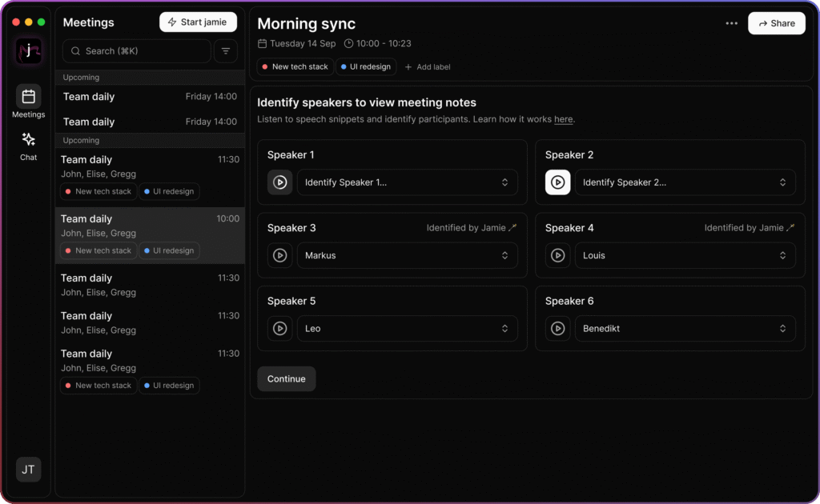This screenshot has height=504, width=820.
Task: Click the red New tech stack label tag
Action: tap(294, 67)
